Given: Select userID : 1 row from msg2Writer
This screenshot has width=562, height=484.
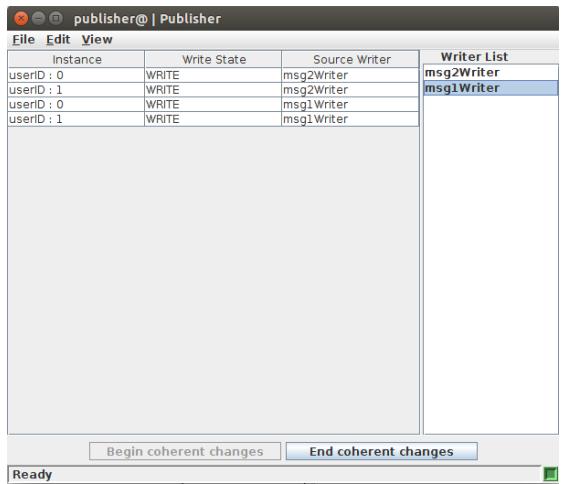Looking at the screenshot, I should coord(213,90).
